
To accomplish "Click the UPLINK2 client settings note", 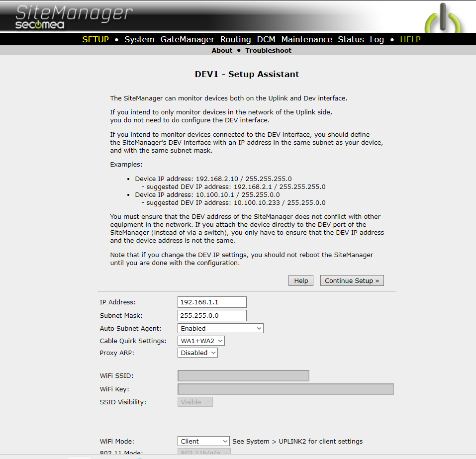I will [297, 442].
